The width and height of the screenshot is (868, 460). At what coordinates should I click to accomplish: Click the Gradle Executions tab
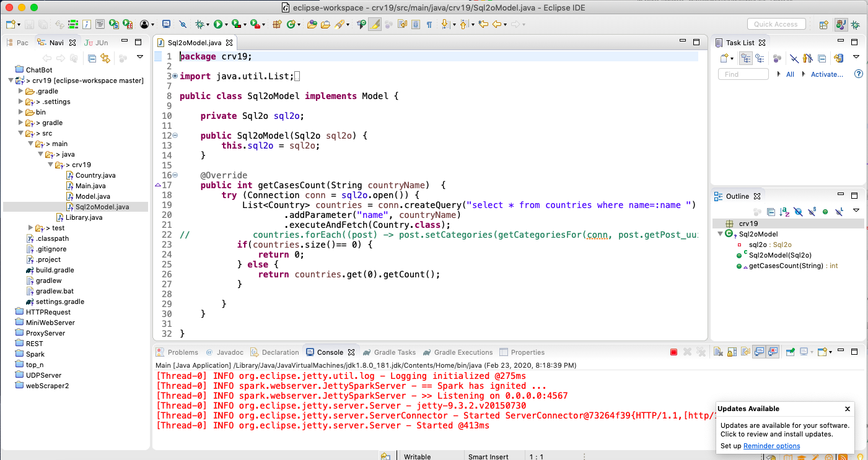pos(457,352)
